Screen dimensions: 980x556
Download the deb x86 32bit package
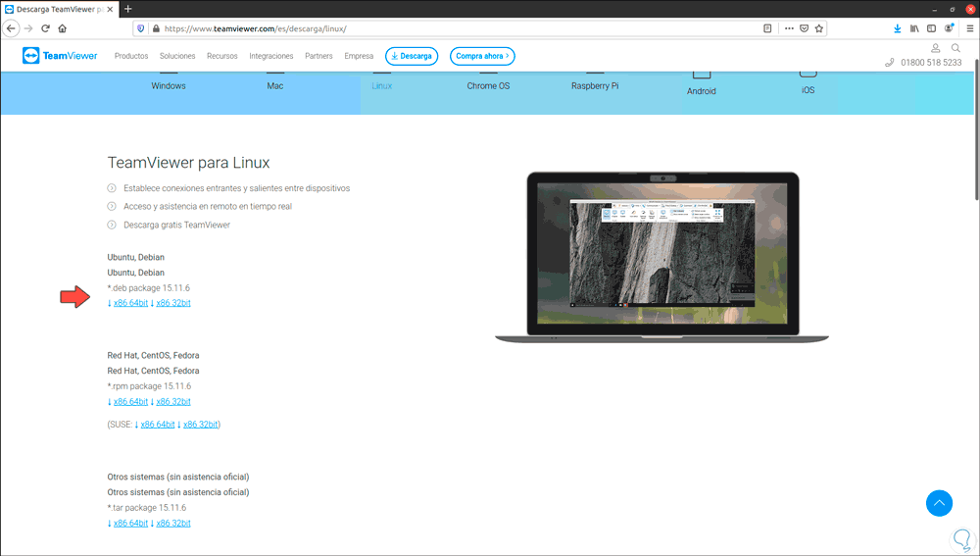(173, 303)
